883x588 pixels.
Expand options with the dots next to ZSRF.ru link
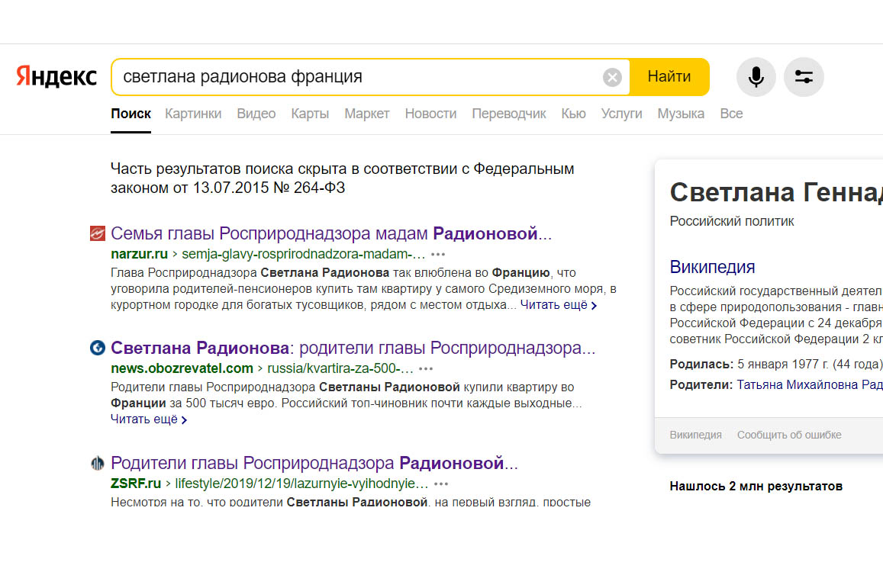pyautogui.click(x=440, y=484)
